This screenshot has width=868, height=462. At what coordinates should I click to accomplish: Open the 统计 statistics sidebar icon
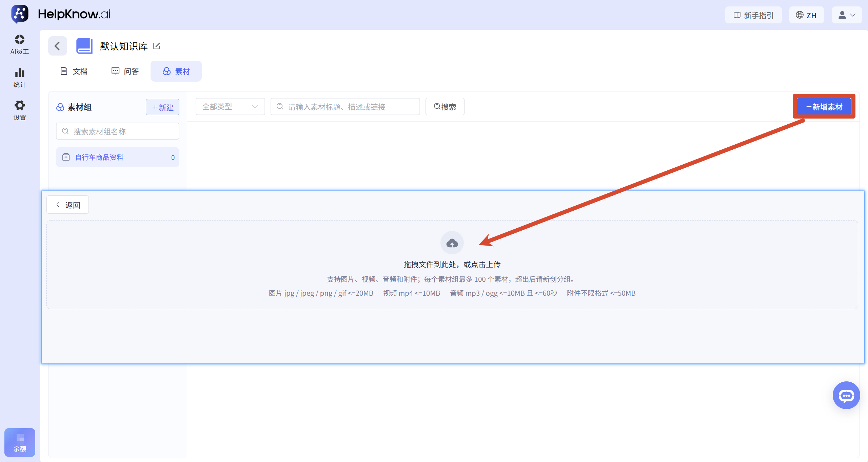click(20, 78)
